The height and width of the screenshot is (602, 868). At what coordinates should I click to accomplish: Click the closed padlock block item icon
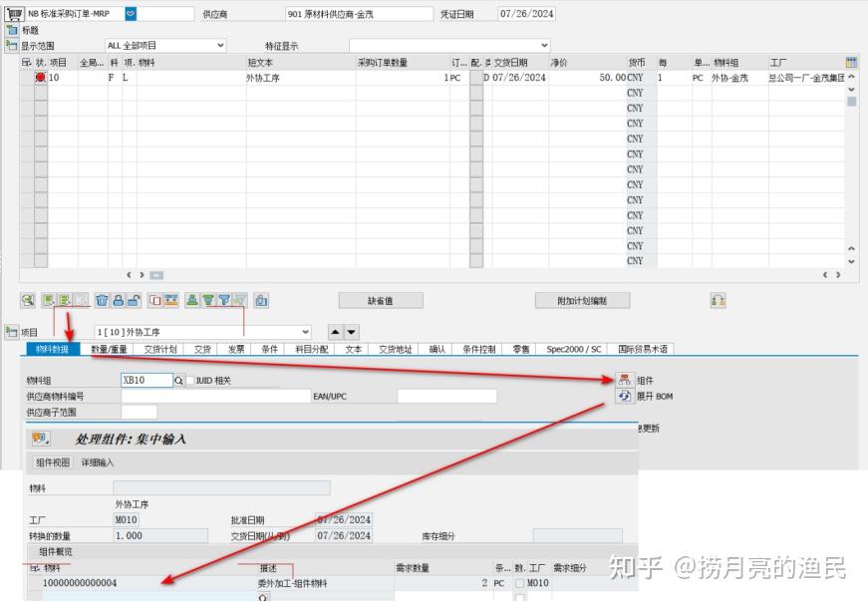click(118, 300)
